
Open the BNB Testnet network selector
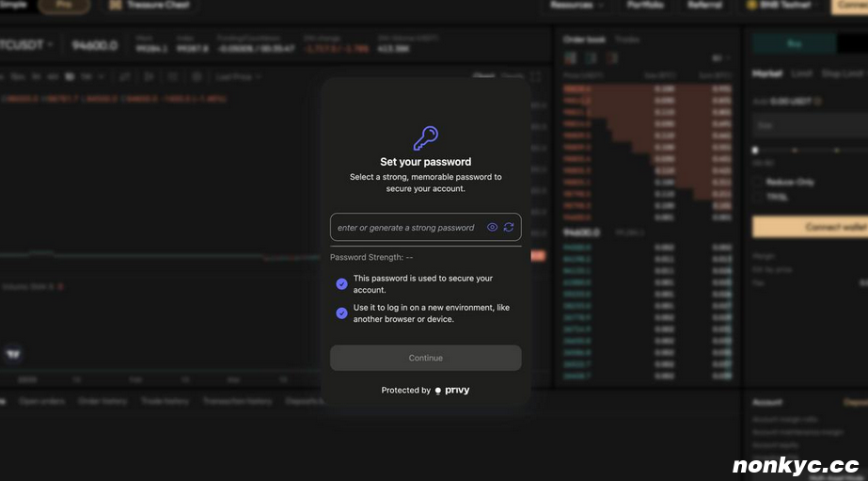click(x=779, y=5)
